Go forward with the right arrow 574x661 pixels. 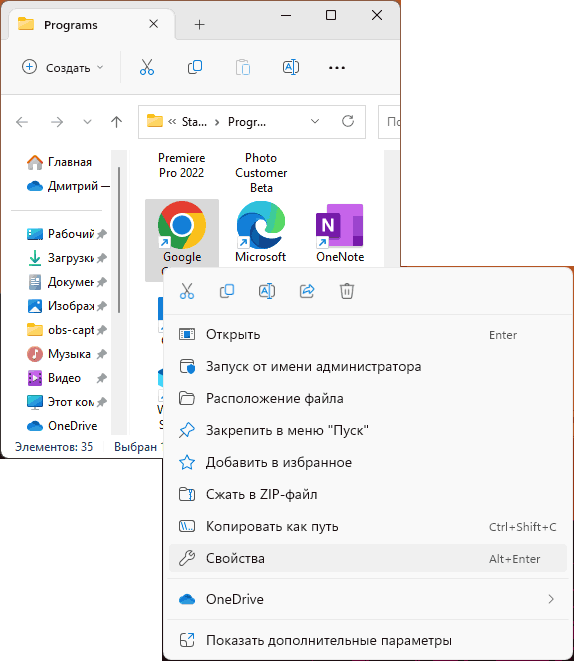57,122
